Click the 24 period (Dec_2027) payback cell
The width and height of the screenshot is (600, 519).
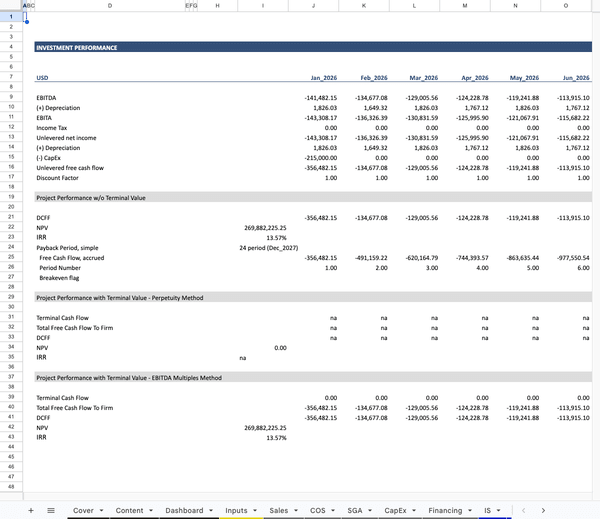tap(269, 248)
